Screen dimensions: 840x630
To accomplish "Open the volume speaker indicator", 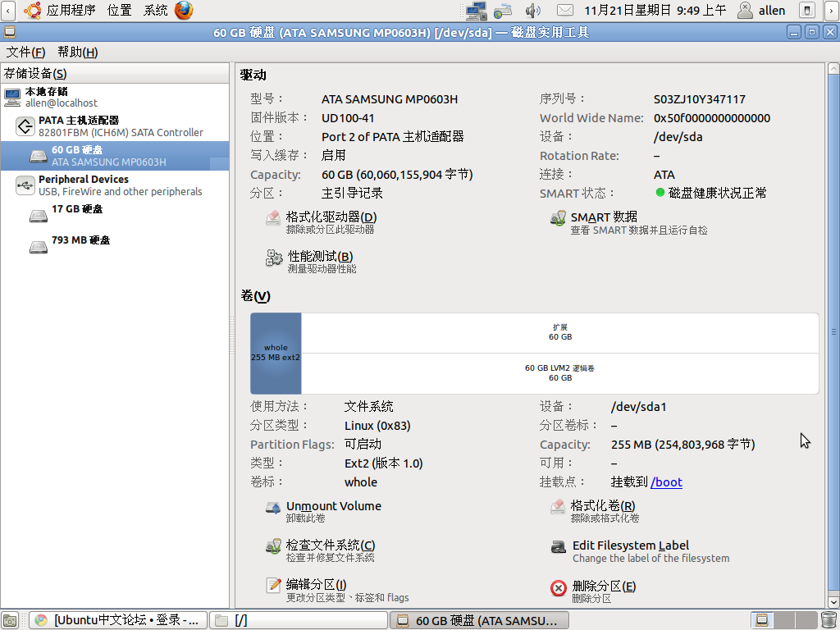I will [x=532, y=10].
